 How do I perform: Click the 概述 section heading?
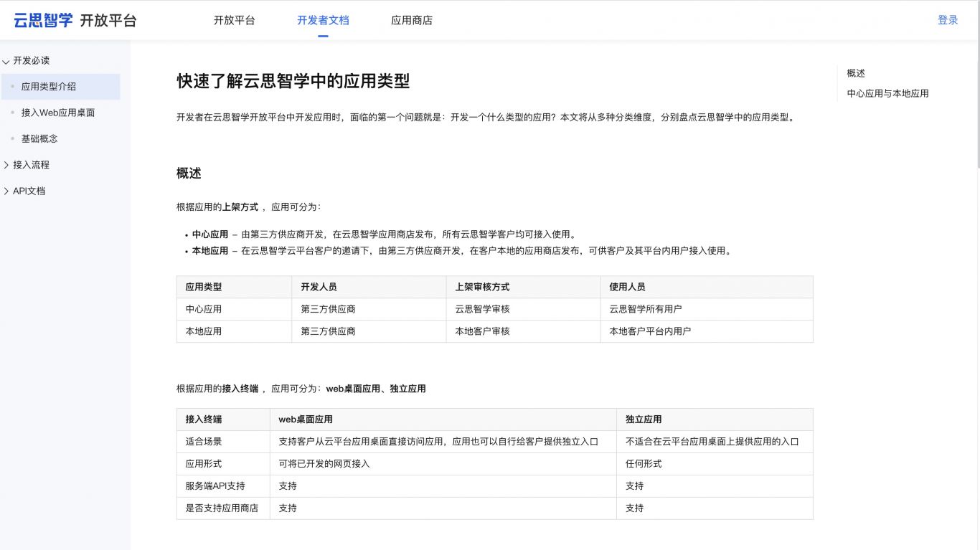pyautogui.click(x=189, y=173)
